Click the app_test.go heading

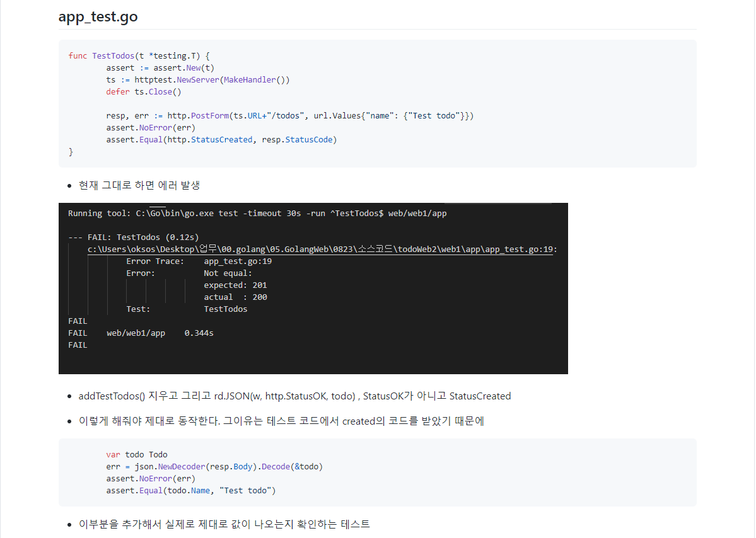point(98,17)
